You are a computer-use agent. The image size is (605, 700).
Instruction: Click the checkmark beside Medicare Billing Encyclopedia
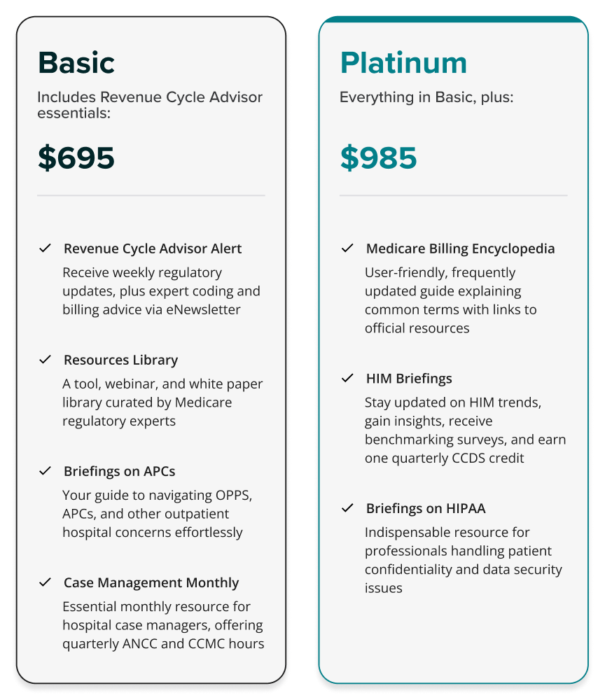point(347,248)
